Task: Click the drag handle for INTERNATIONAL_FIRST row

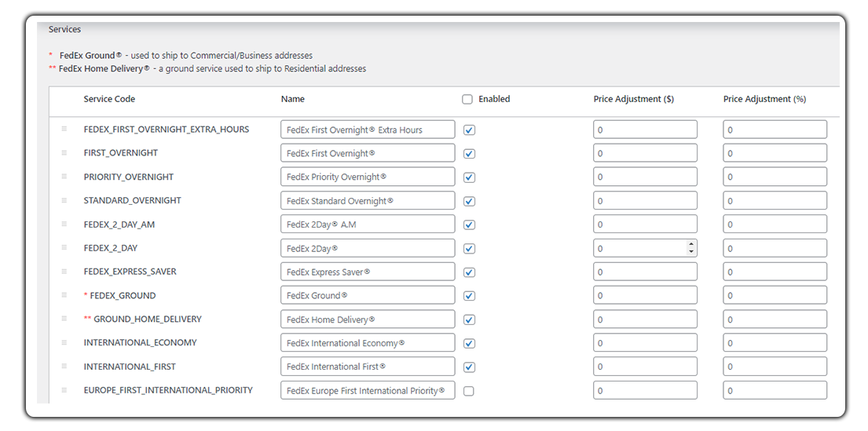Action: (x=64, y=367)
